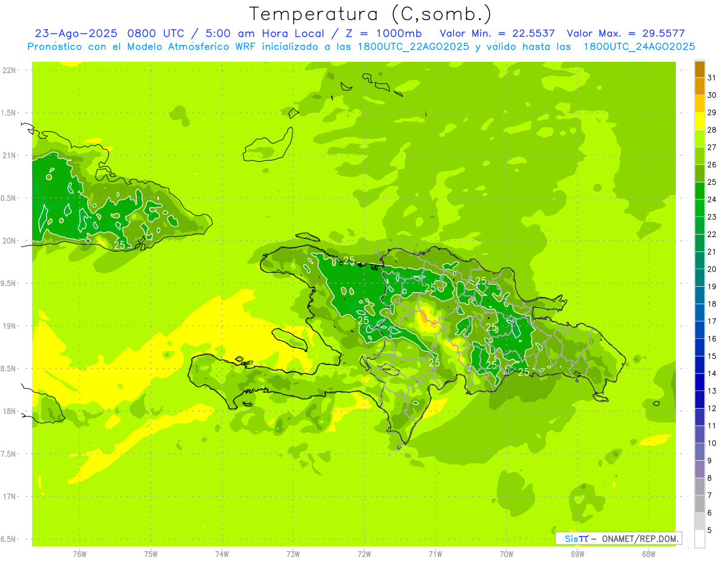
Task: Pick the yellow 28–29 swatch on the color bar
Action: pyautogui.click(x=699, y=121)
